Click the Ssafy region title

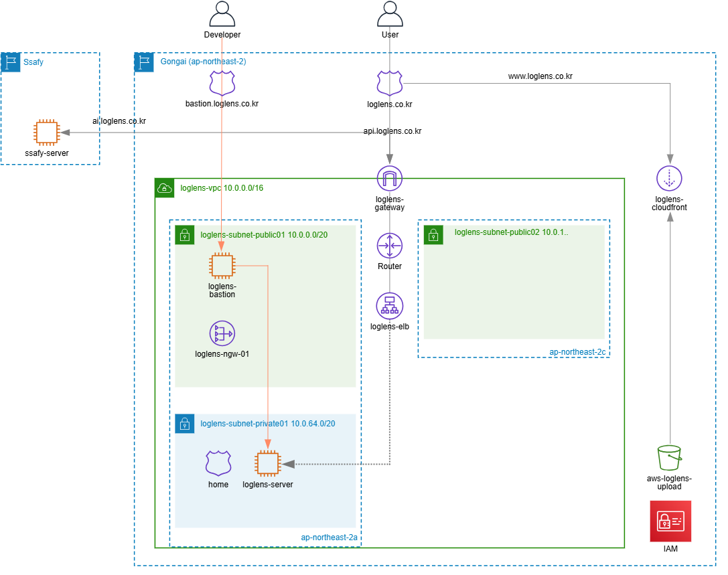33,62
